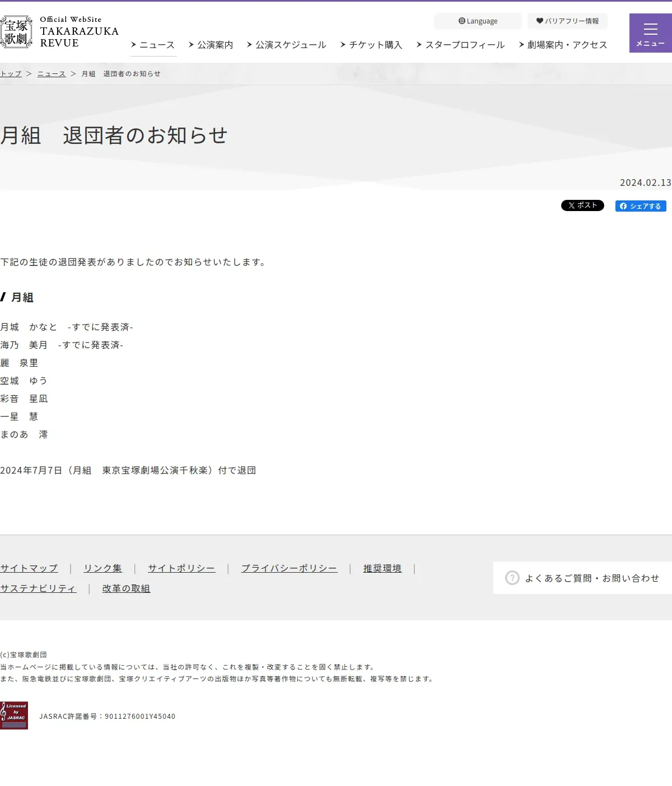
Task: Open the 改革の取組 footer link
Action: (x=126, y=588)
